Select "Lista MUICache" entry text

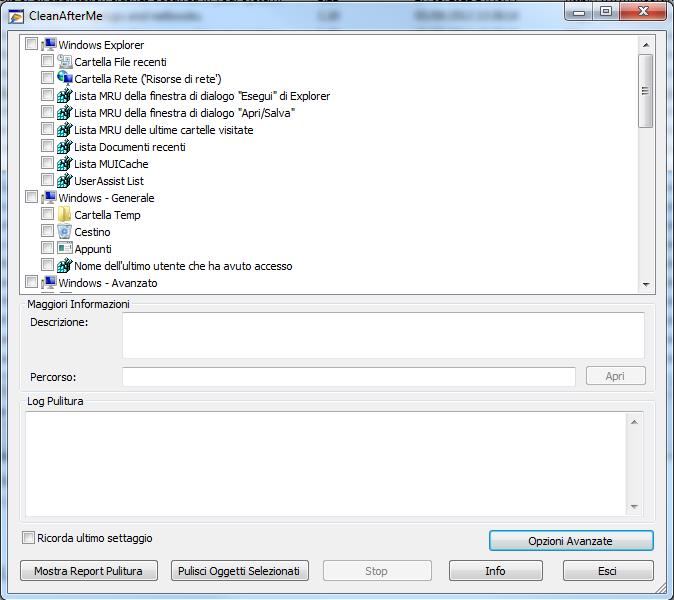point(111,164)
